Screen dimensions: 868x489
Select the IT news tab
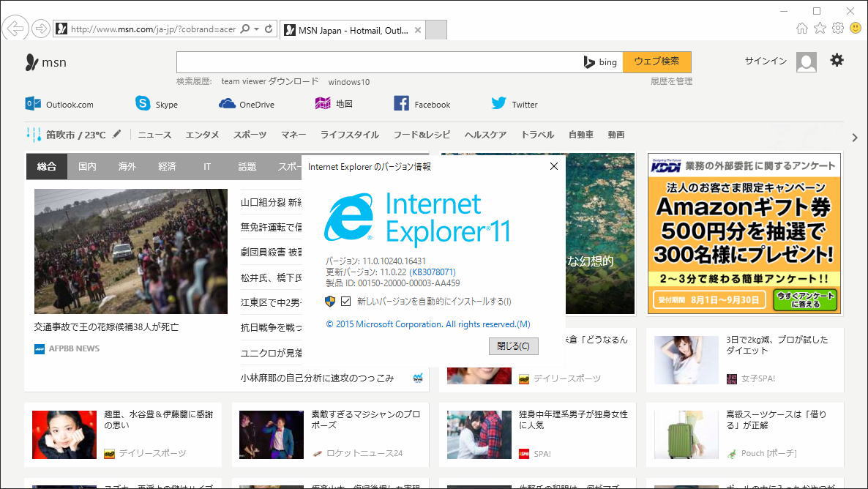coord(207,166)
